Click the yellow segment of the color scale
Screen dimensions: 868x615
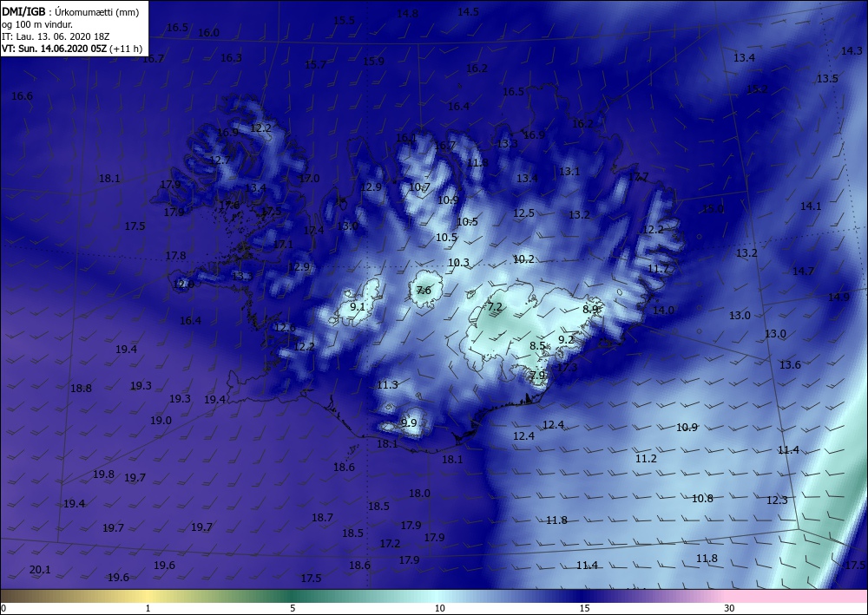coord(149,596)
